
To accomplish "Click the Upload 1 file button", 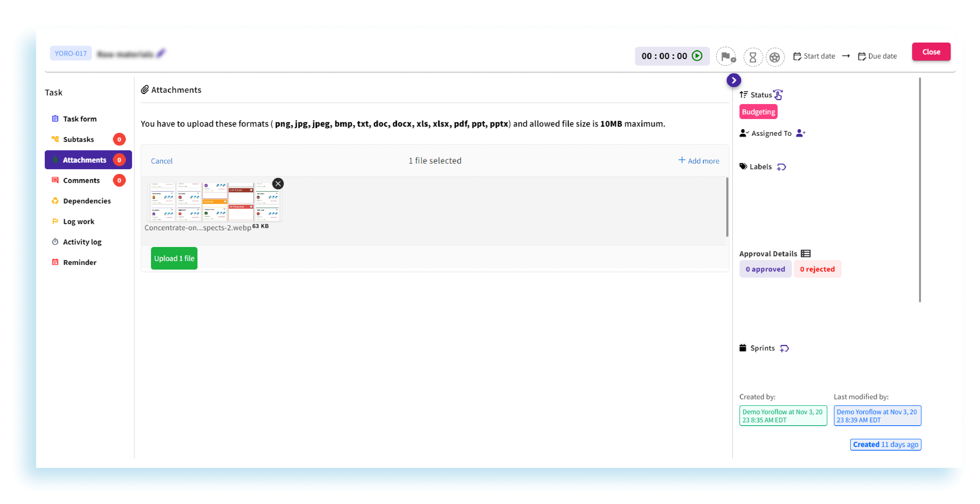I will point(174,258).
